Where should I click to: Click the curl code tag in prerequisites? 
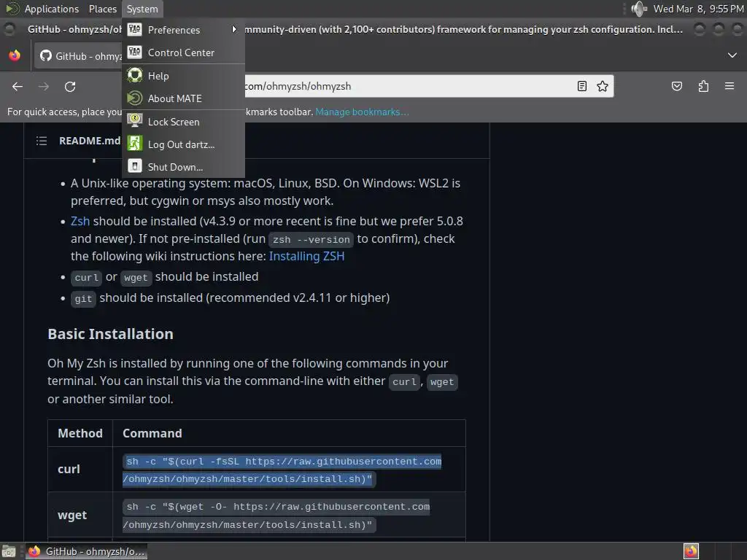point(86,278)
